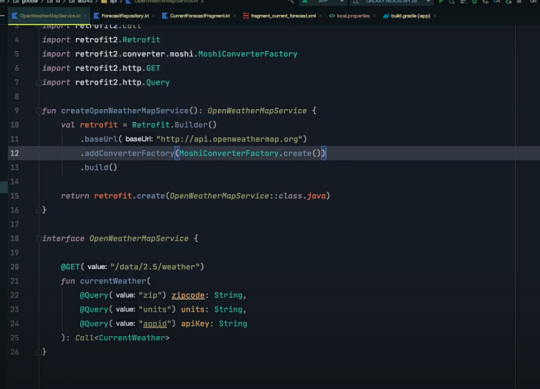
Task: Click the Query import on line 7
Action: 158,83
